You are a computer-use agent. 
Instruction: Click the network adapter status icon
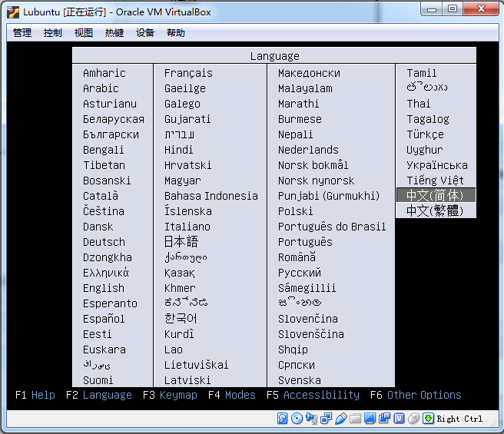[x=327, y=418]
